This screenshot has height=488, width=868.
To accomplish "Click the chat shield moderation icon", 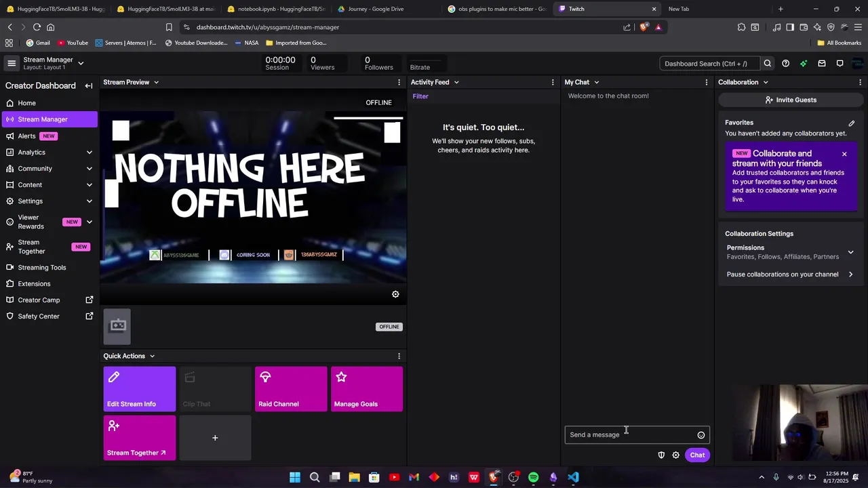I will coord(661,455).
